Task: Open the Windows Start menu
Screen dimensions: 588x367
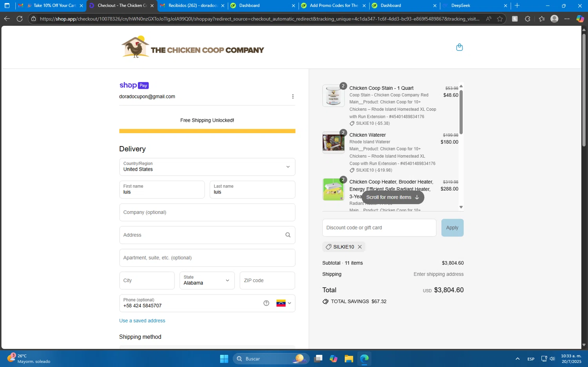Action: pyautogui.click(x=224, y=359)
